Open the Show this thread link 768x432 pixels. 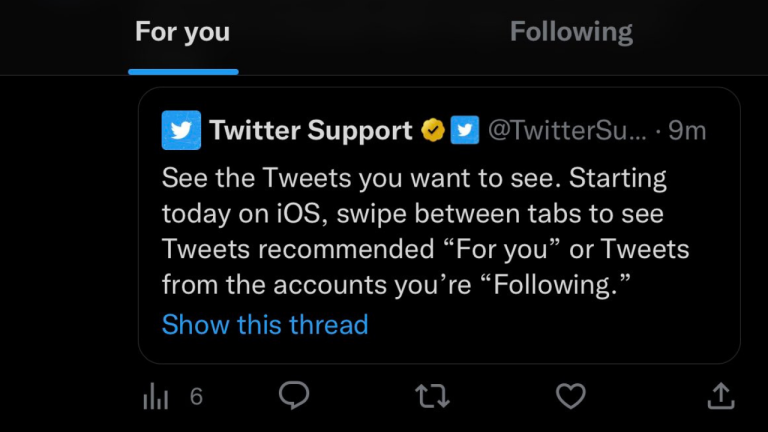pos(265,325)
